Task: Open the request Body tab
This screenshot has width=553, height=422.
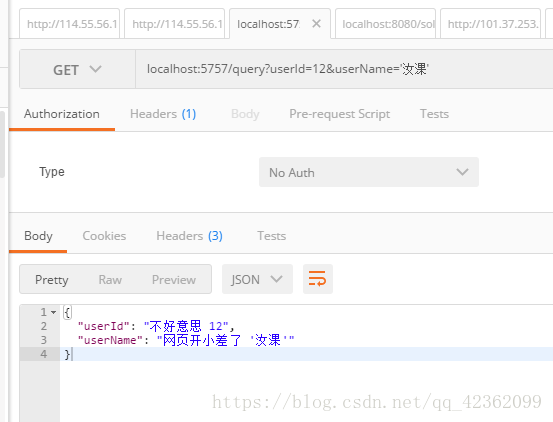Action: tap(245, 114)
